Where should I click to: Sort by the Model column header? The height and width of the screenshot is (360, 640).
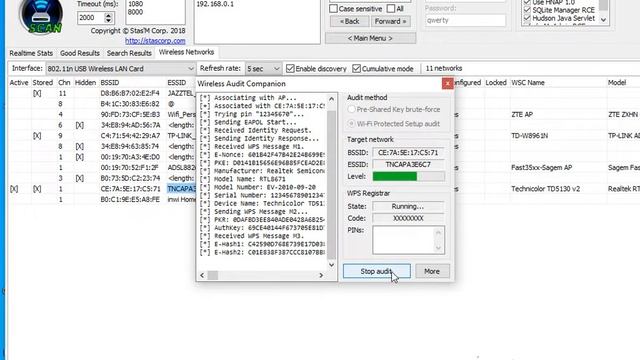click(617, 82)
